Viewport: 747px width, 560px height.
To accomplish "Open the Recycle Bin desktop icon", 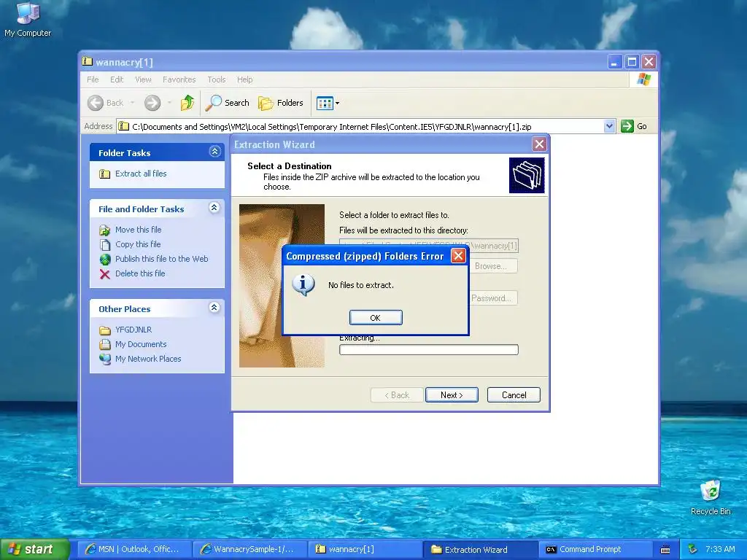I will (x=711, y=498).
